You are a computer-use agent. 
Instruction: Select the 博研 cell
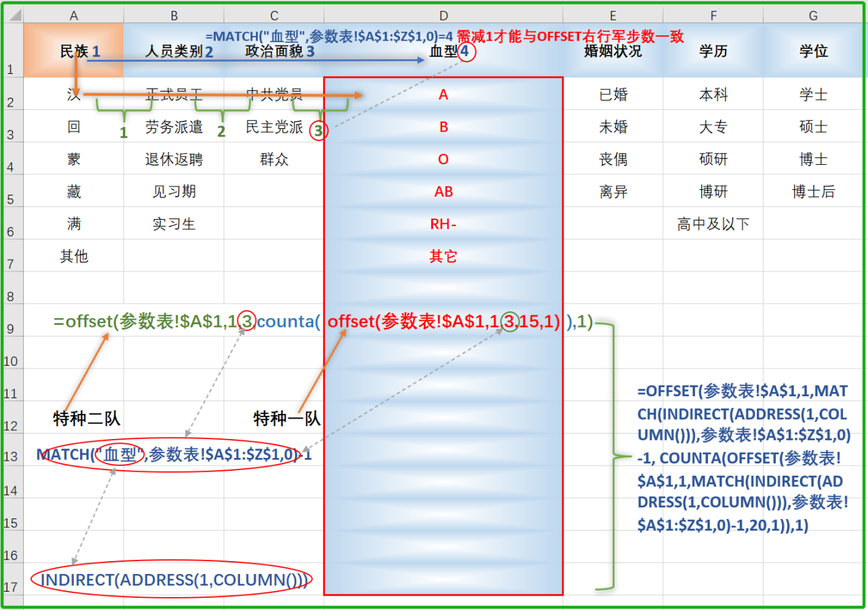click(713, 191)
